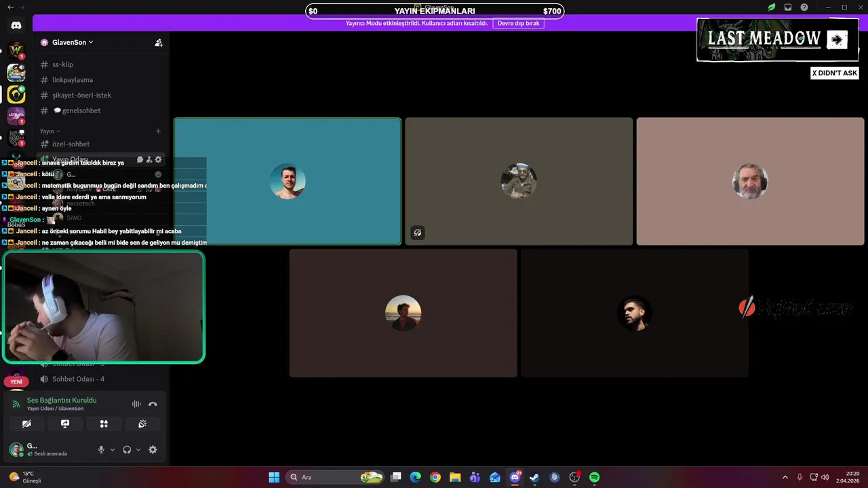The height and width of the screenshot is (488, 868).
Task: Open Discord help icon in title bar
Action: coord(804,7)
